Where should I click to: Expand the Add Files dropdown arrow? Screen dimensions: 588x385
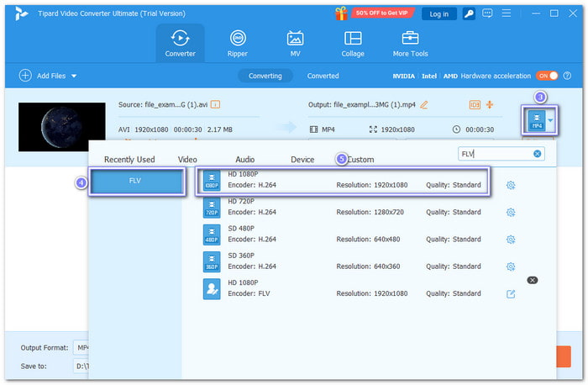click(x=74, y=76)
